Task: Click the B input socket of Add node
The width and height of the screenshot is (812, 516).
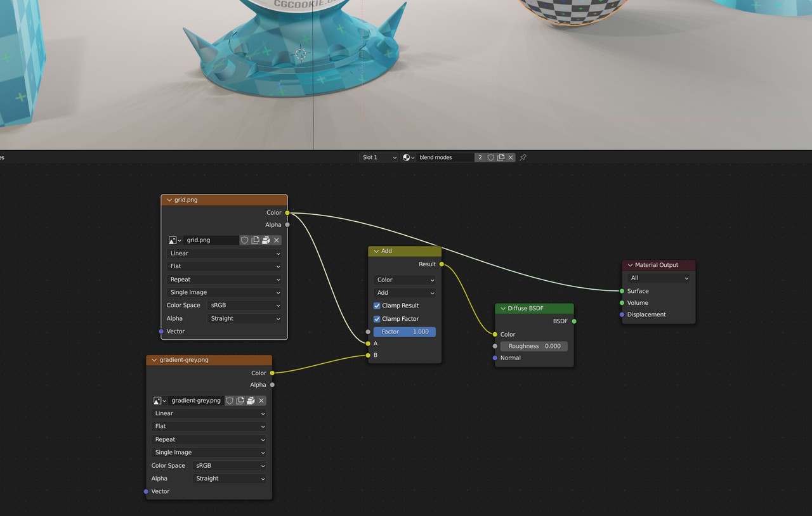Action: (368, 355)
